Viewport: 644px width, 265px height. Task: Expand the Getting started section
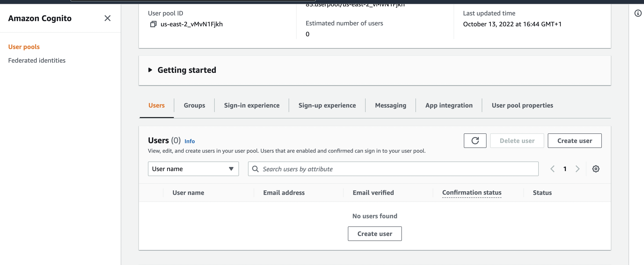(x=150, y=70)
